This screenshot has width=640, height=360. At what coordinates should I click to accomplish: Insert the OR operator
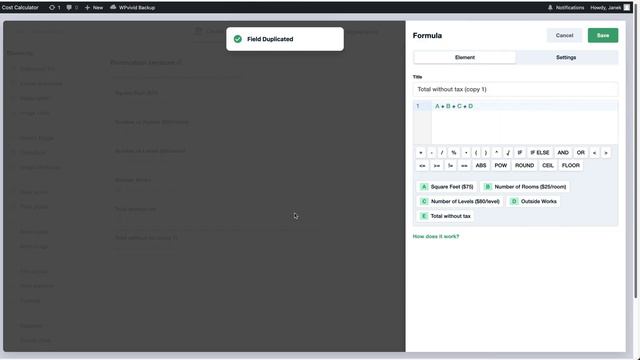click(x=581, y=153)
